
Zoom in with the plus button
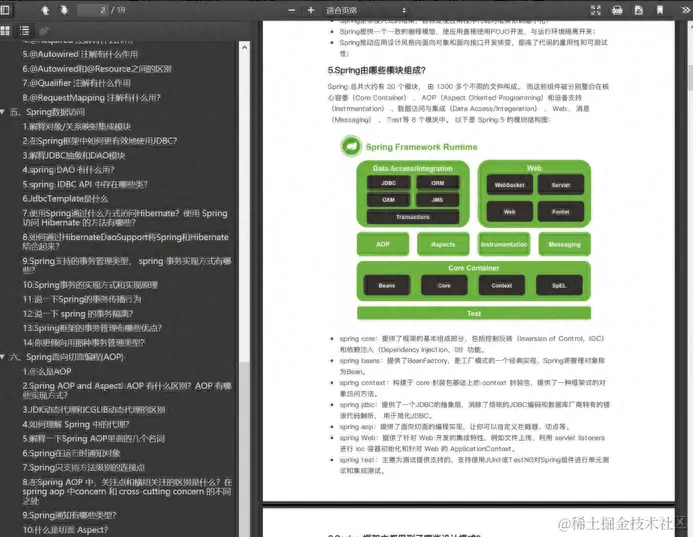click(311, 10)
